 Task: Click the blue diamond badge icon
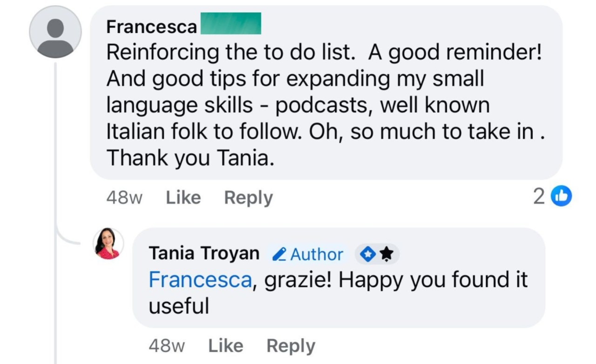point(368,254)
